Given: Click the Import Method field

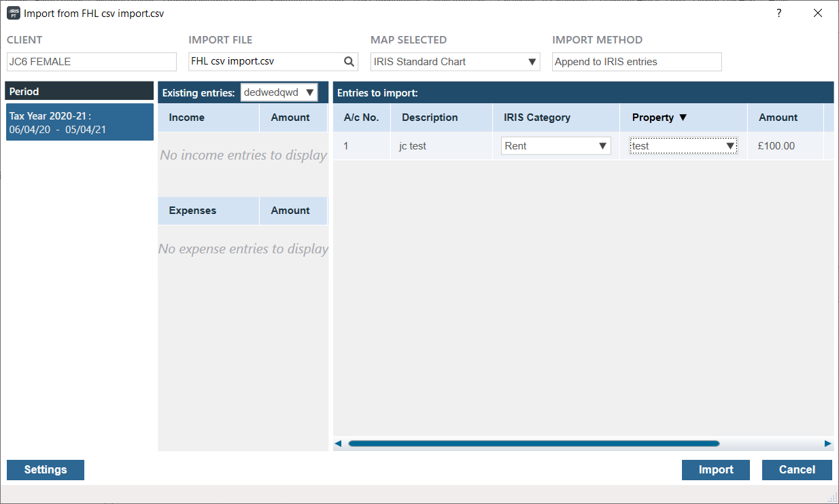Looking at the screenshot, I should click(x=636, y=62).
